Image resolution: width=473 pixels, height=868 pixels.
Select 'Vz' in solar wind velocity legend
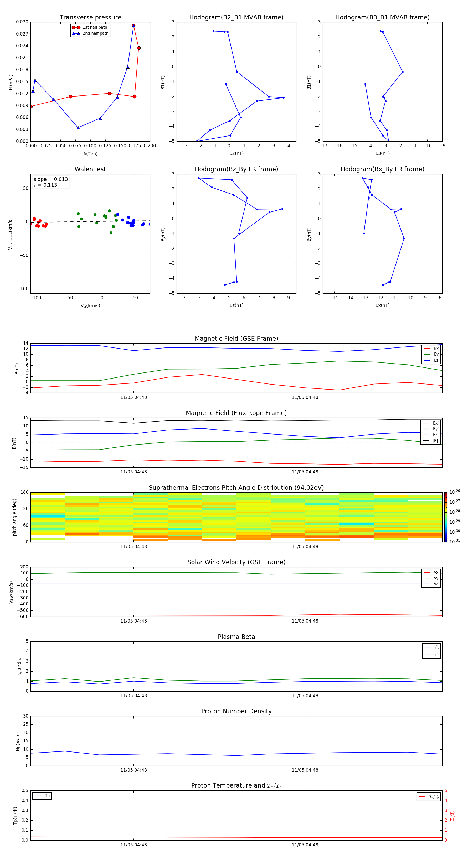[431, 584]
